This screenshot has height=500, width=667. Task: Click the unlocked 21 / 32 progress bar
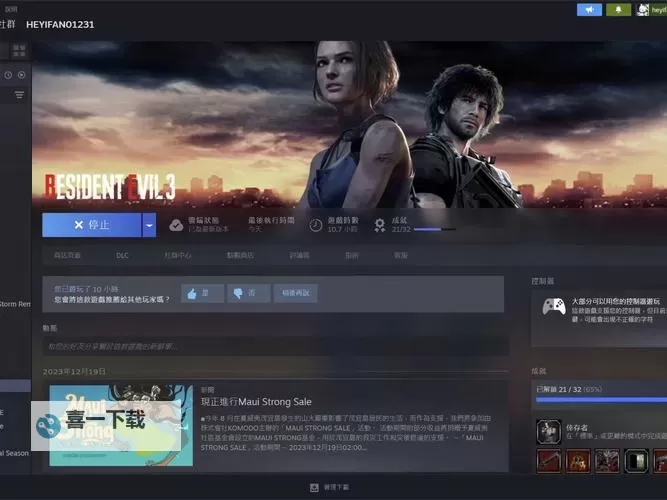[601, 400]
